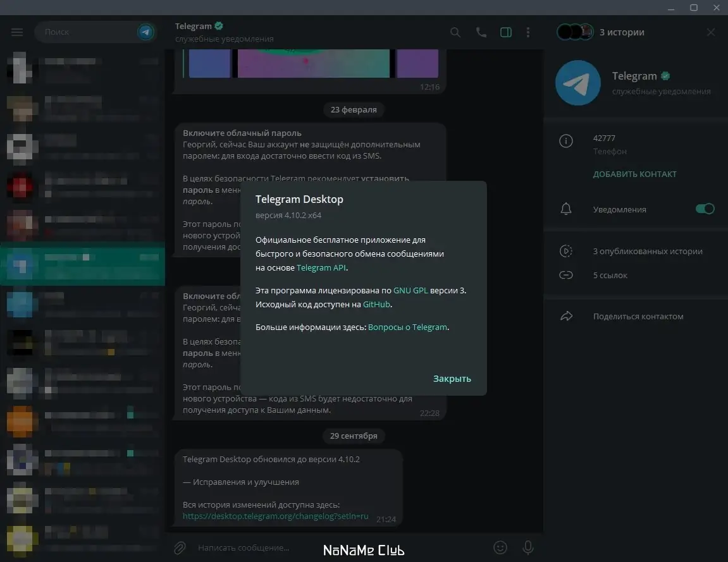The width and height of the screenshot is (728, 562).
Task: Click the Telegram chat header title
Action: point(193,27)
